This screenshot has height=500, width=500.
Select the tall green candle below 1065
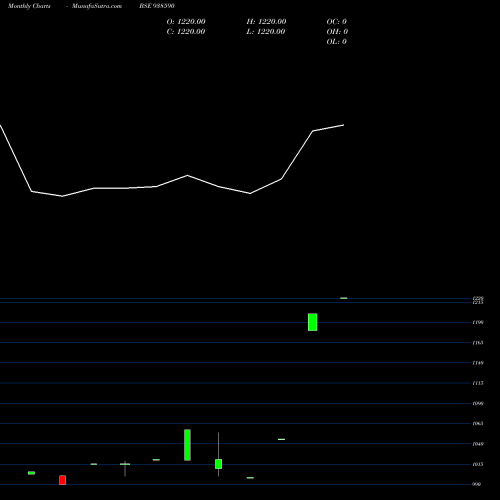tap(188, 445)
